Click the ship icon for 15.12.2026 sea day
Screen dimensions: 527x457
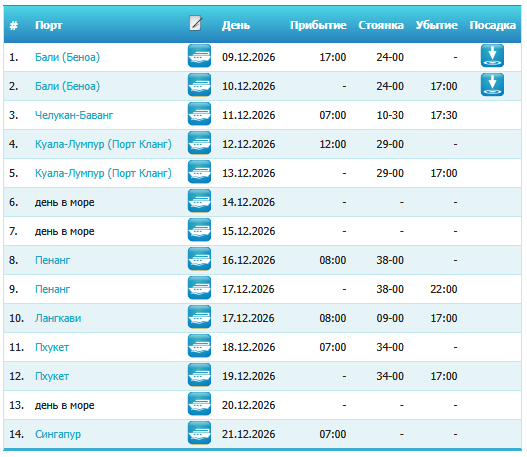tap(199, 230)
